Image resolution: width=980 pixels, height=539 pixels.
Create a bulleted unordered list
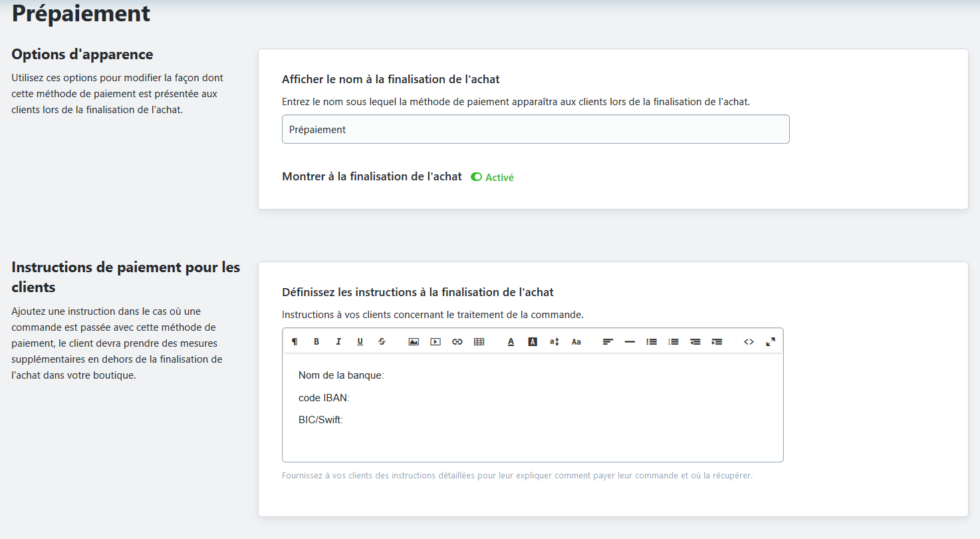click(x=652, y=341)
